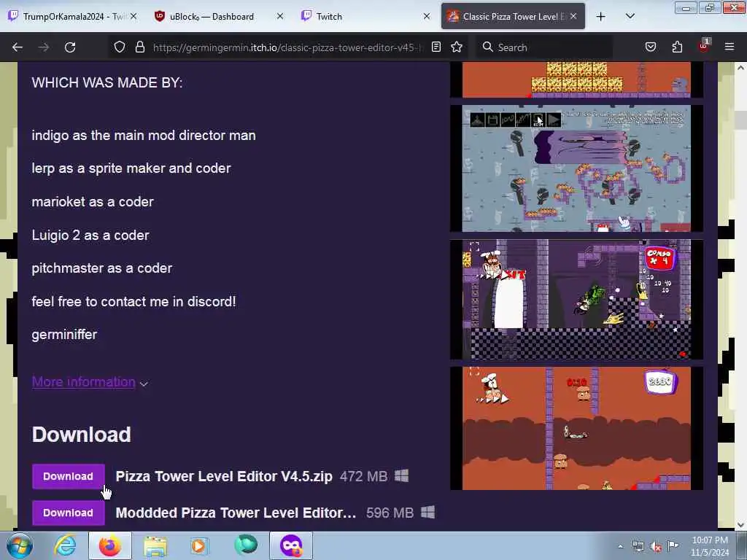747x560 pixels.
Task: Switch to TrumpOrKamala2024 Twitch tab
Action: point(72,17)
